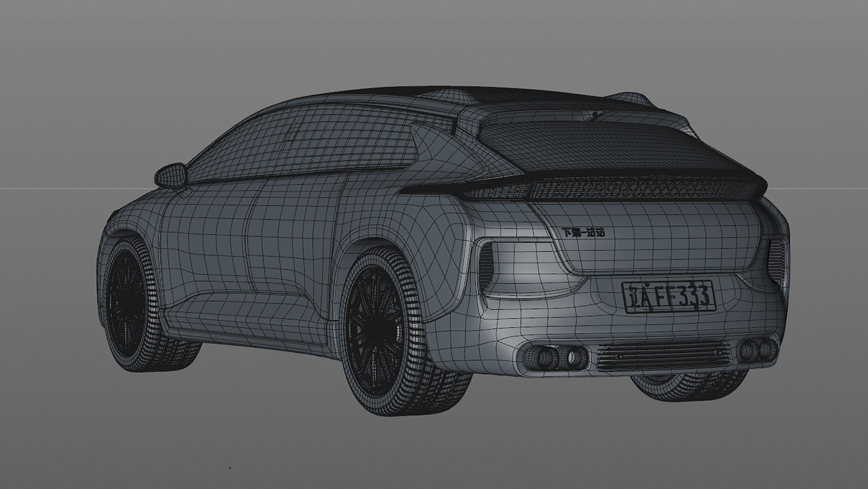Pick the right dual exhaust tips
Viewport: 868px width, 489px height.
(758, 351)
